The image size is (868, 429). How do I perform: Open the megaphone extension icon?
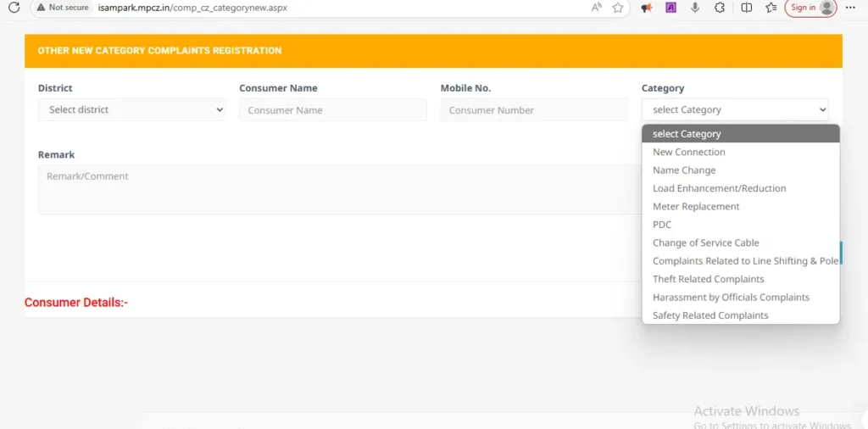[646, 8]
